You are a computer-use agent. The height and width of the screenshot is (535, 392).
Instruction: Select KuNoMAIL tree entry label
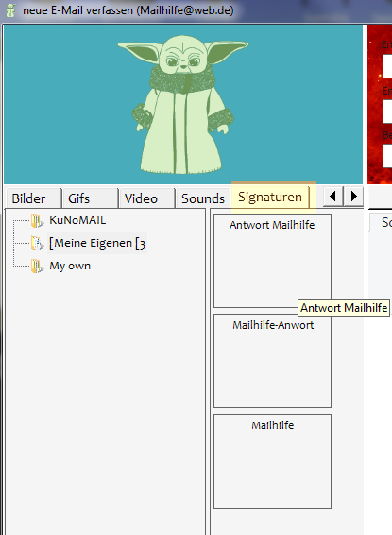[x=77, y=220]
